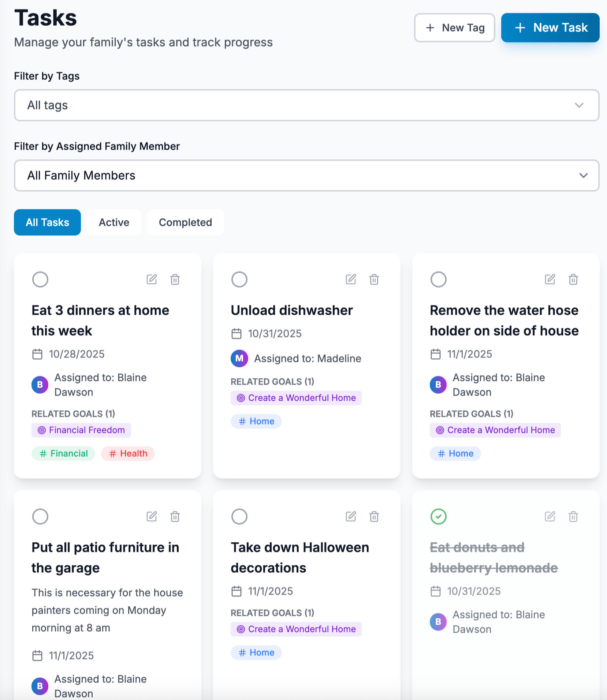Show the Completed tasks tab

185,222
